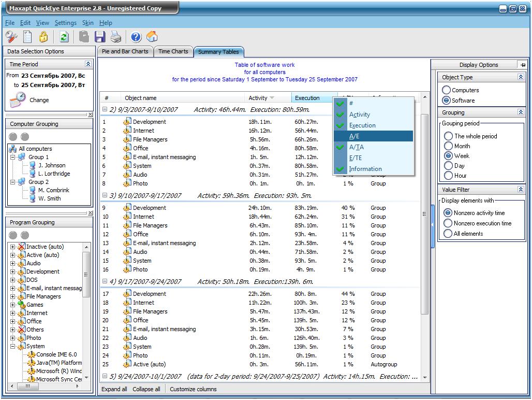Collapse the System program group
Viewport: 532px width, 400px height.
12,346
